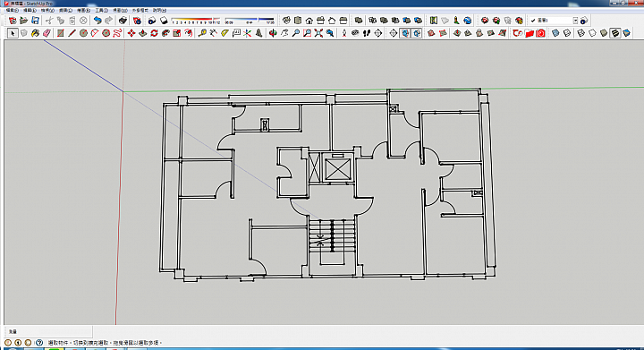Select the 3D Text tool
This screenshot has height=350, width=644.
(258, 33)
